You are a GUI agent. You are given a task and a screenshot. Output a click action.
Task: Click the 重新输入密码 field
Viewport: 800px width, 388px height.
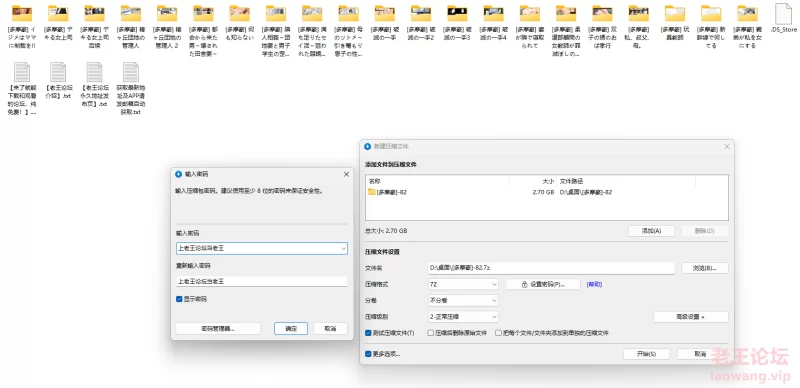tap(262, 281)
